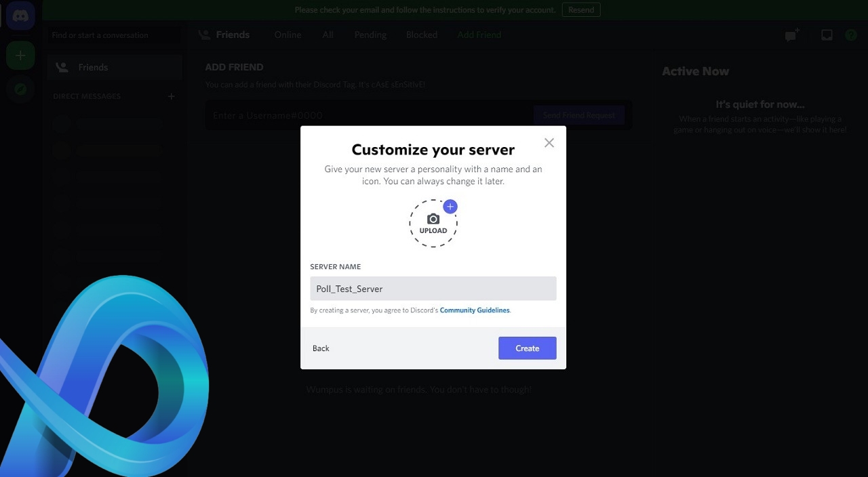This screenshot has width=868, height=477.
Task: Click the Friends icon in header
Action: click(204, 35)
